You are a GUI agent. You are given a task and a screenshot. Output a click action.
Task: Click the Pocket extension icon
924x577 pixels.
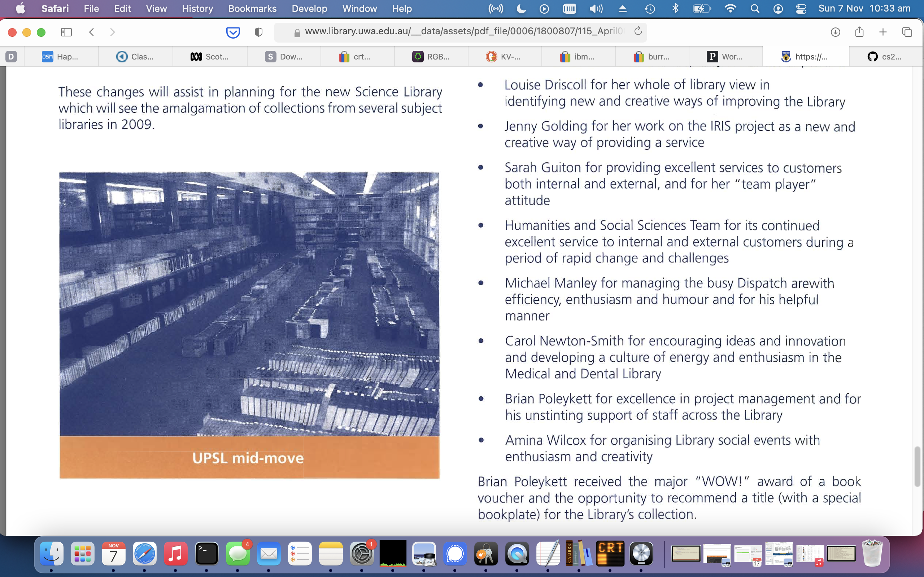(x=233, y=32)
